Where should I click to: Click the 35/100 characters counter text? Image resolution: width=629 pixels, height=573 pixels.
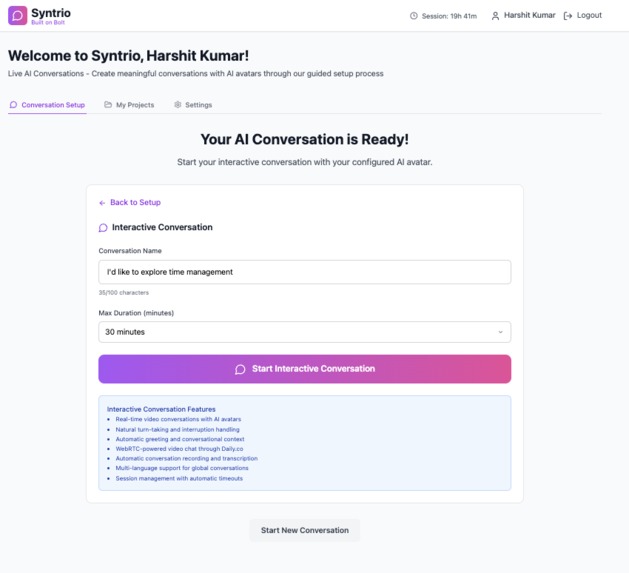tap(124, 293)
